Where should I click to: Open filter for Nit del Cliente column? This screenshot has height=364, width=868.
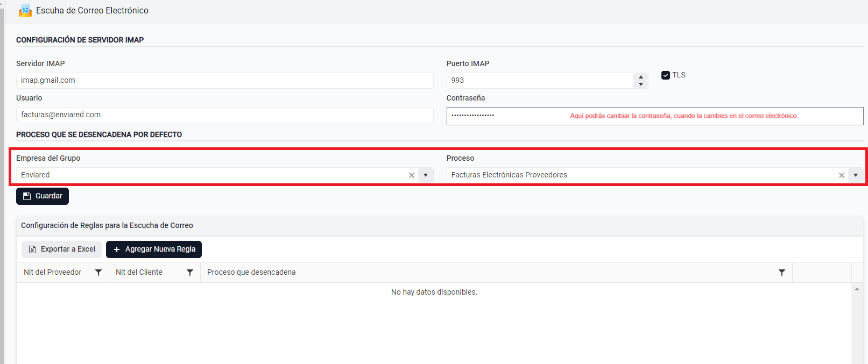[190, 273]
